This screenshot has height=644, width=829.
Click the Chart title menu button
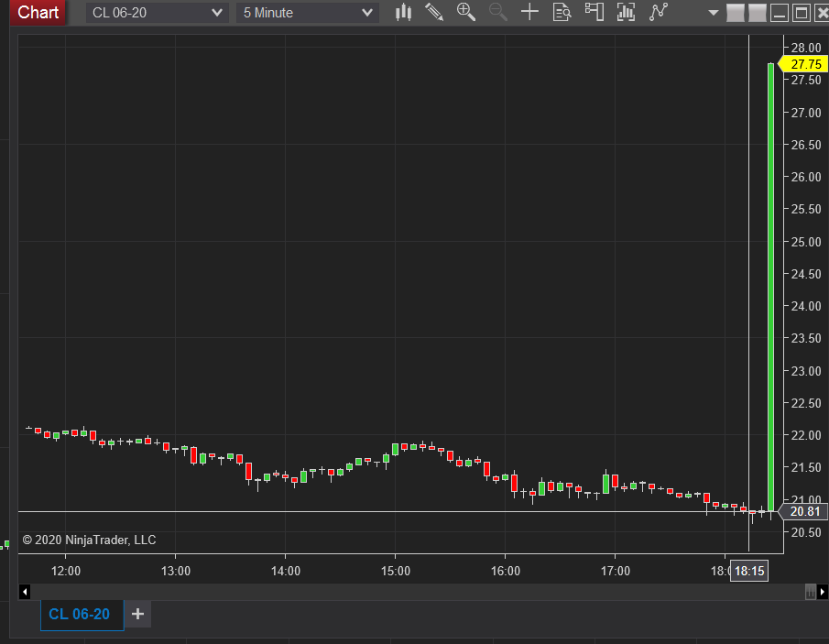pos(38,12)
